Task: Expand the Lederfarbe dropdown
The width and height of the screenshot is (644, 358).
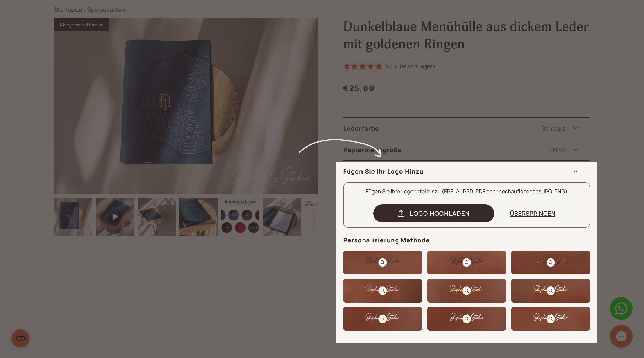Action: point(466,128)
